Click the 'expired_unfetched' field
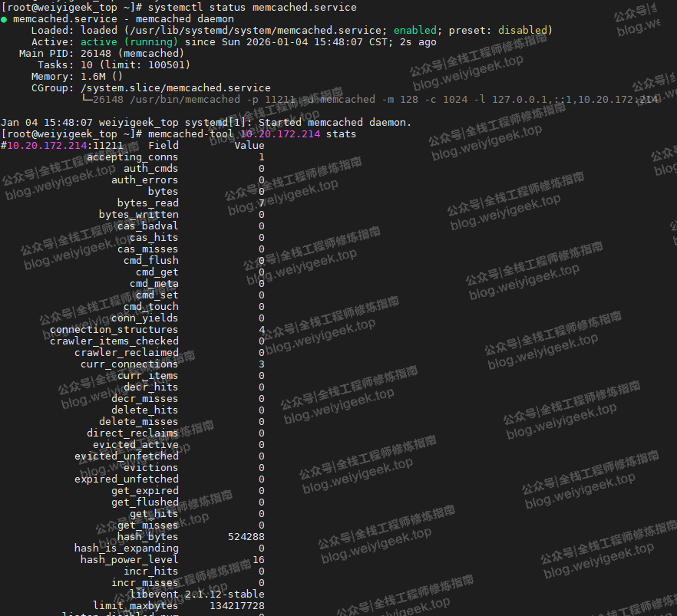The image size is (677, 616). coord(127,479)
